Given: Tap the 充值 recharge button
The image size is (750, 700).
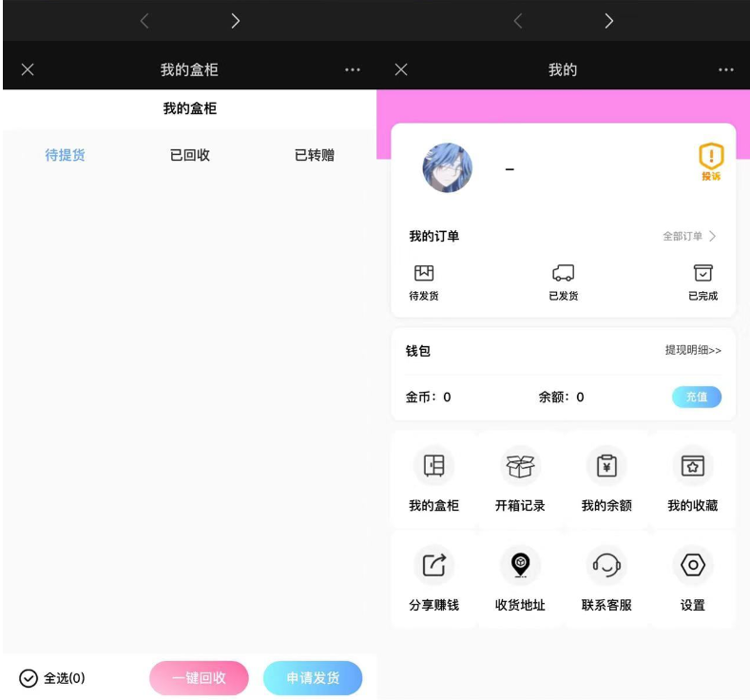Looking at the screenshot, I should click(697, 397).
